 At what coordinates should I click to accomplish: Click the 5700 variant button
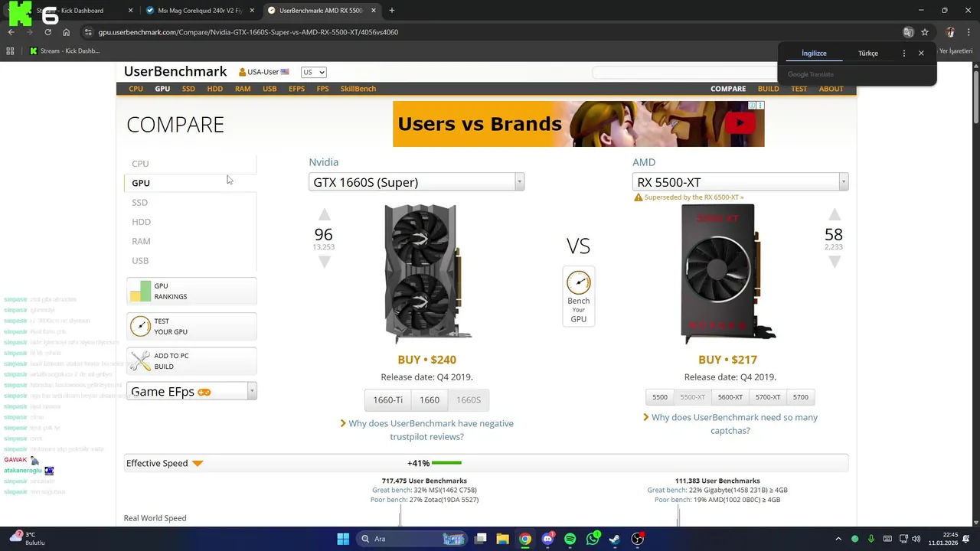[800, 397]
